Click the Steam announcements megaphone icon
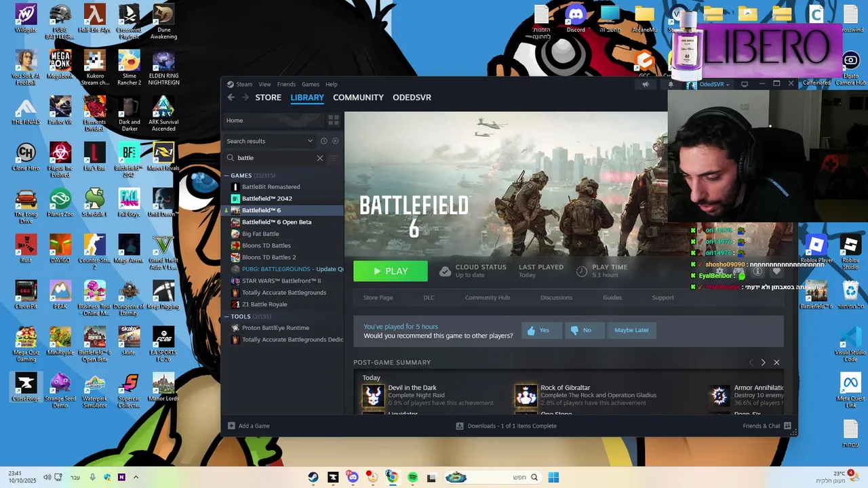The image size is (868, 488). [x=646, y=85]
